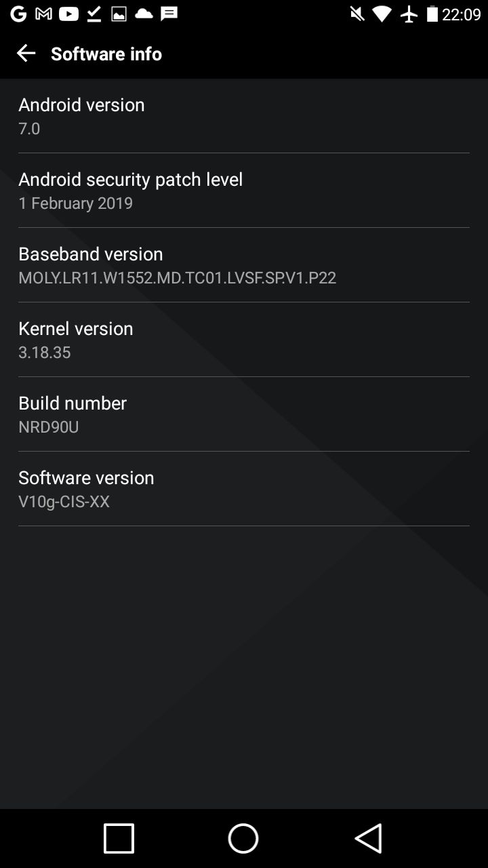The image size is (488, 868).
Task: Select Android security patch level item
Action: (x=244, y=191)
